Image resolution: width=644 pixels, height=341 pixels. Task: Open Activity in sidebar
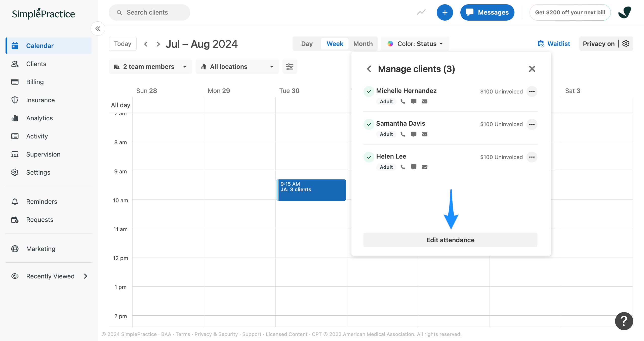49,136
